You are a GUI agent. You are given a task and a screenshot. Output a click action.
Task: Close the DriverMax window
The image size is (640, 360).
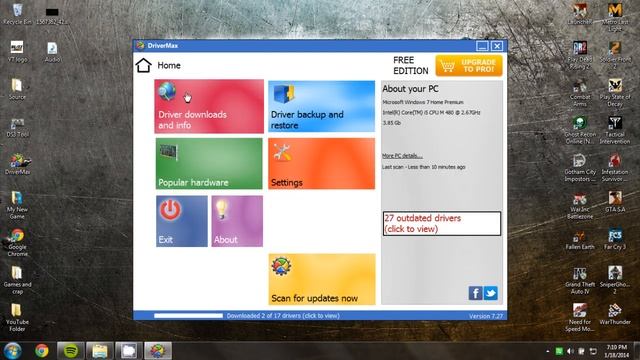point(497,46)
